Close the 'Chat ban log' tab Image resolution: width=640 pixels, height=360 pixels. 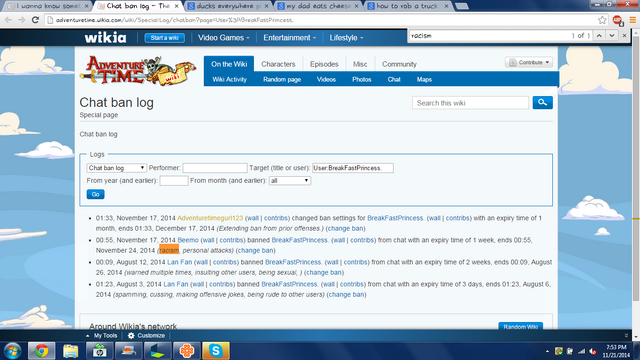(x=176, y=6)
